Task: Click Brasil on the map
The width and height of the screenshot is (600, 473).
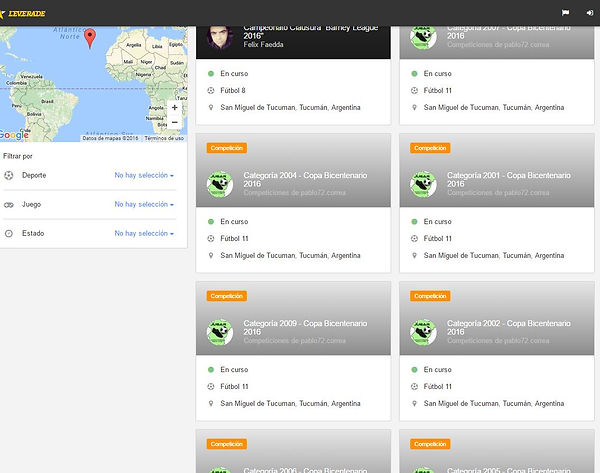Action: point(47,101)
